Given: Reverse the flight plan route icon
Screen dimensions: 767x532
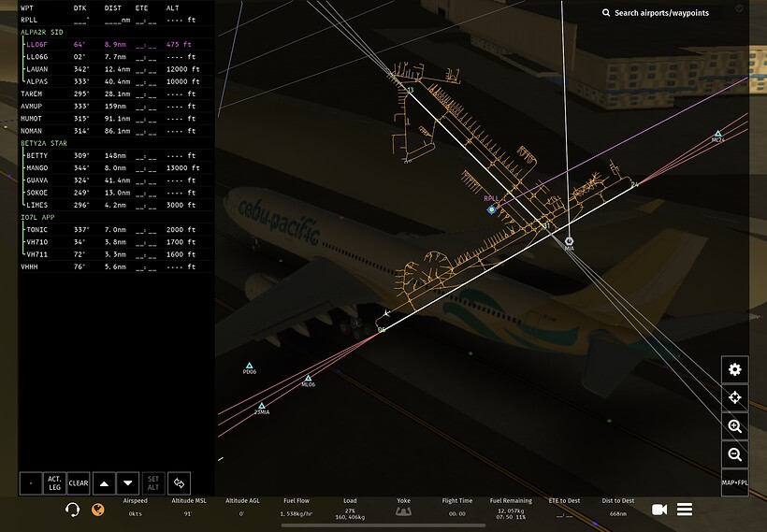Looking at the screenshot, I should click(x=179, y=483).
